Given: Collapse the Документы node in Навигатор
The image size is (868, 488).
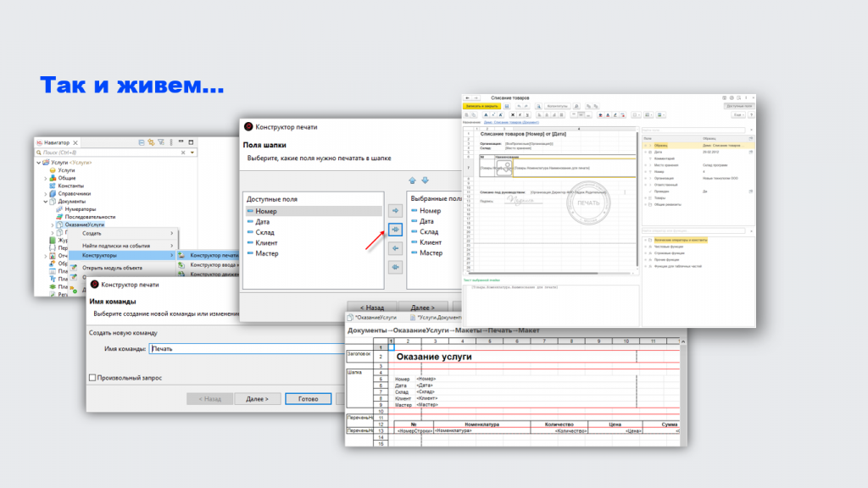Looking at the screenshot, I should tap(46, 202).
